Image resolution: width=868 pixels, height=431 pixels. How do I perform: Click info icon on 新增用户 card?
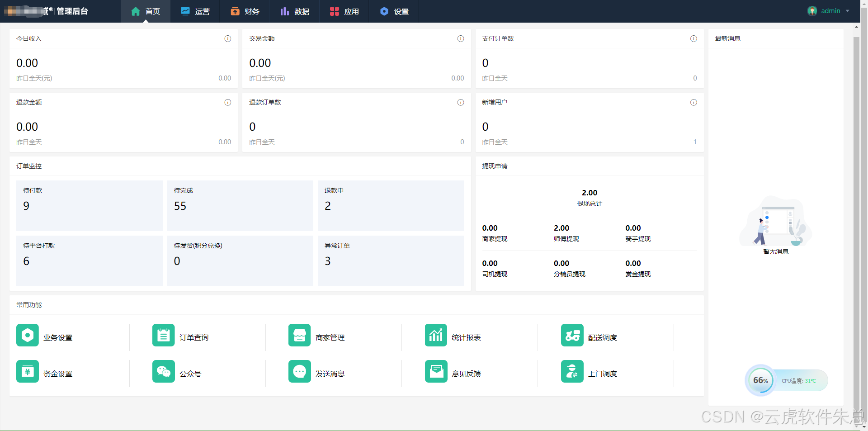tap(693, 103)
